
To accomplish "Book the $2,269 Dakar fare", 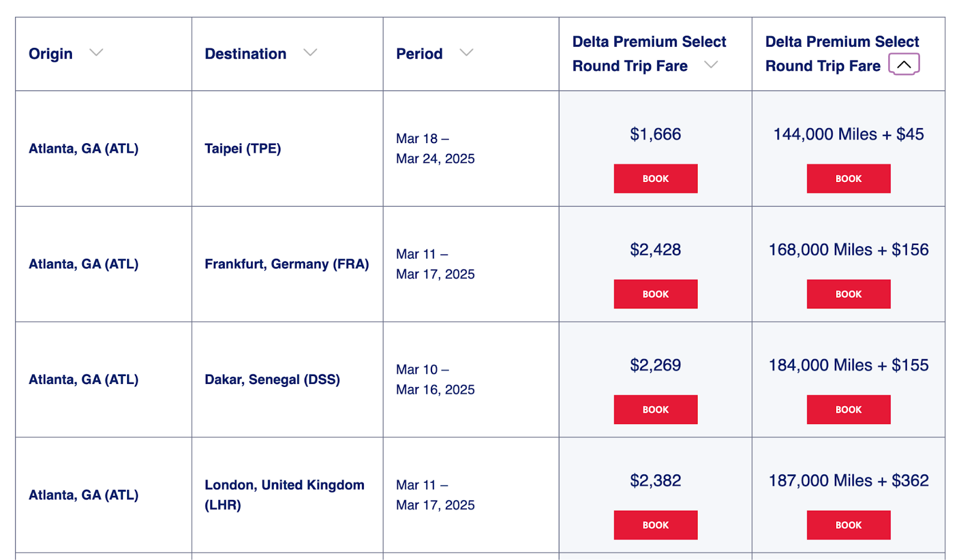I will tap(655, 410).
